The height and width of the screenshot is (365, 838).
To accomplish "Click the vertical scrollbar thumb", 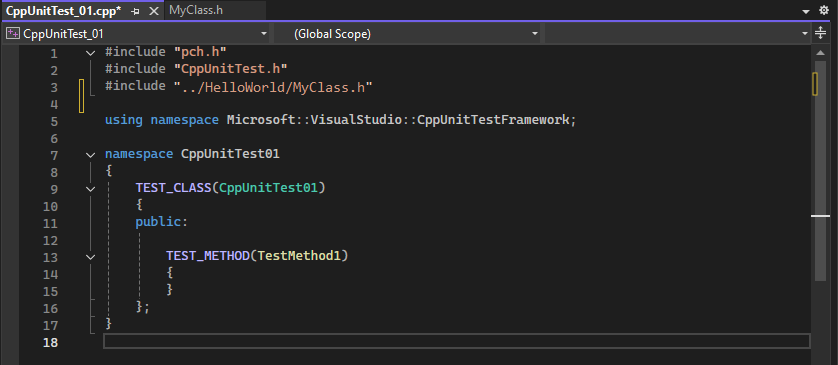I will tap(820, 170).
